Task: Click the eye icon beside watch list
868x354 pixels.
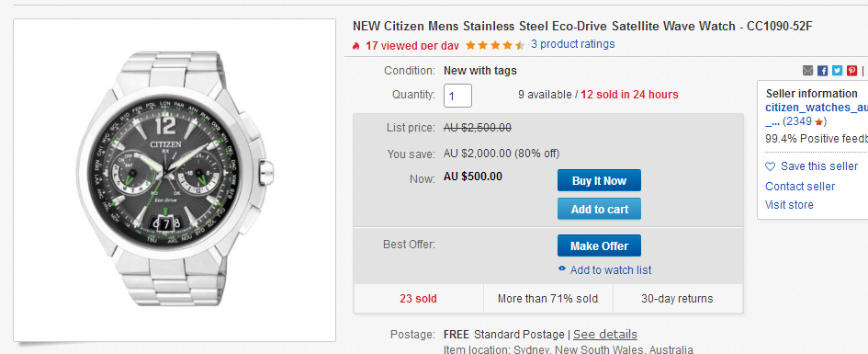Action: [562, 269]
